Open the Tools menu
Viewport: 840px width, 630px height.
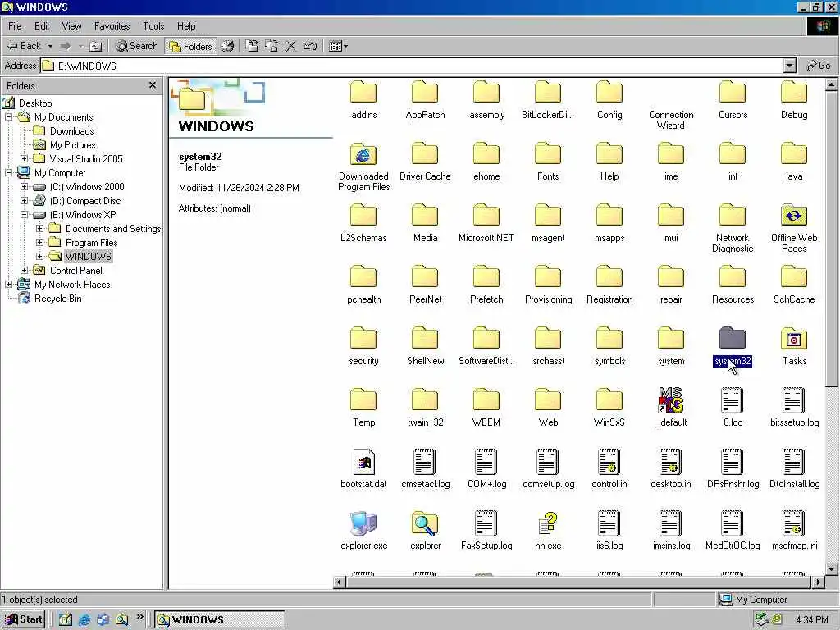coord(153,25)
